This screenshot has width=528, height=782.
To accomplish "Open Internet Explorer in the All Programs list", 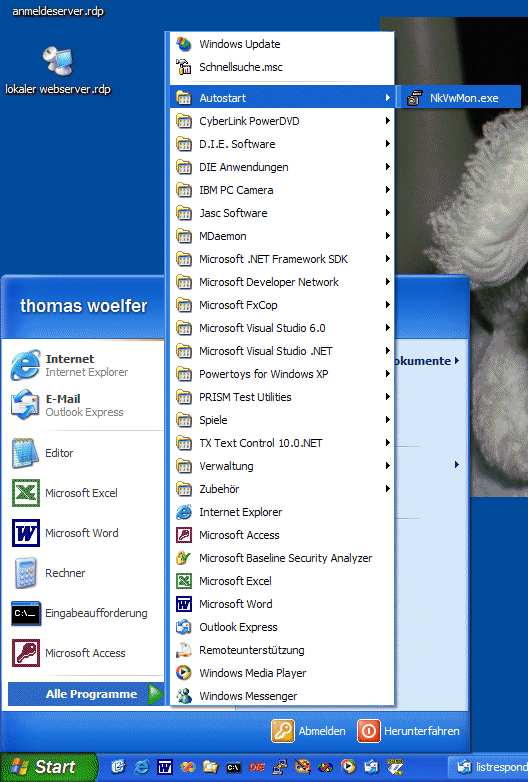I will 282,512.
